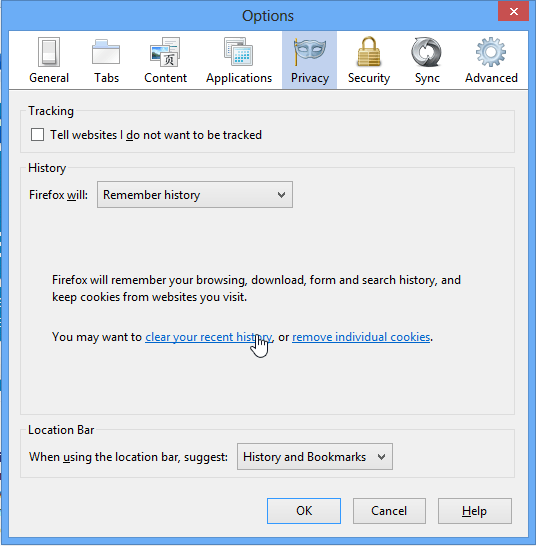This screenshot has height=546, width=536.
Task: Switch to the Advanced tab label
Action: tap(491, 78)
